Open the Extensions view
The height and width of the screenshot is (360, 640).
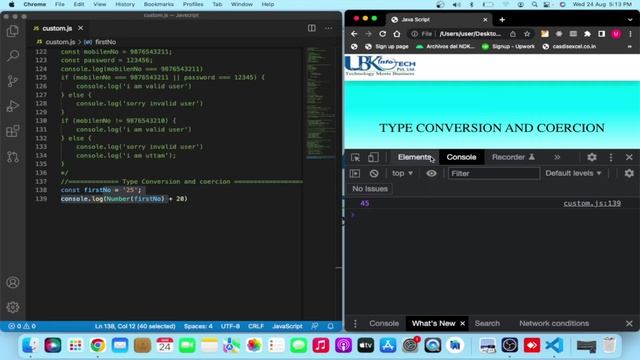click(x=13, y=131)
